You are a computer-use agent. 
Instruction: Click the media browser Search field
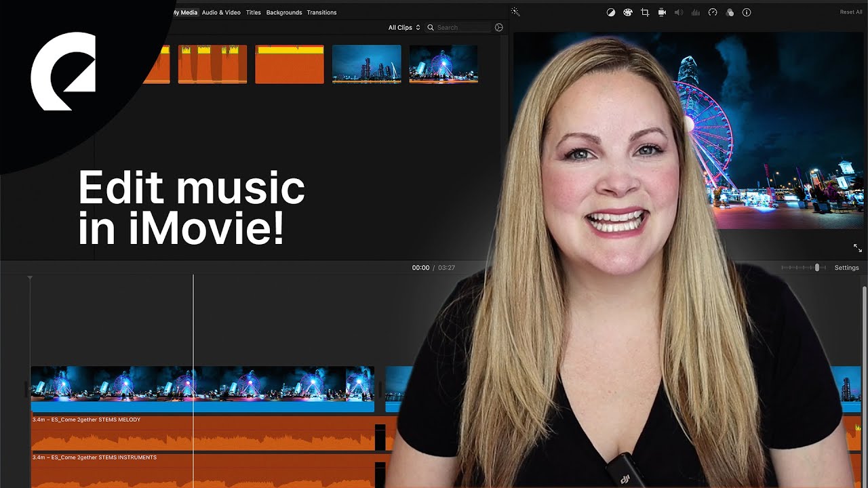click(458, 28)
